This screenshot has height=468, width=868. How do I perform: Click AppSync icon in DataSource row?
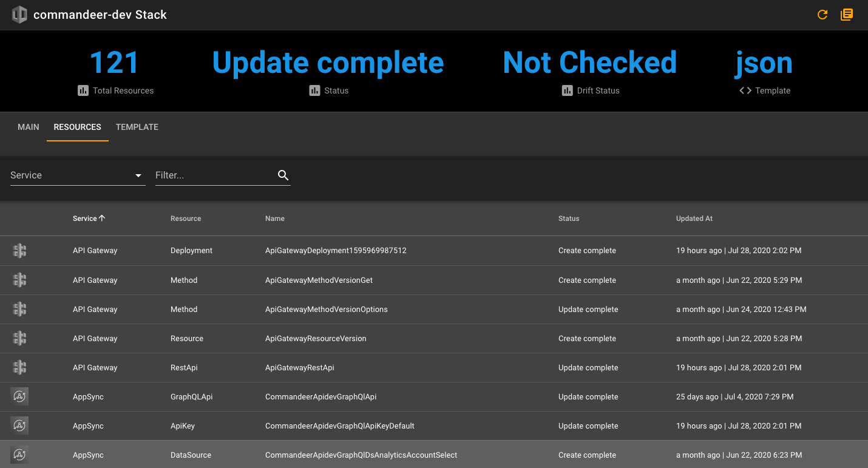20,455
